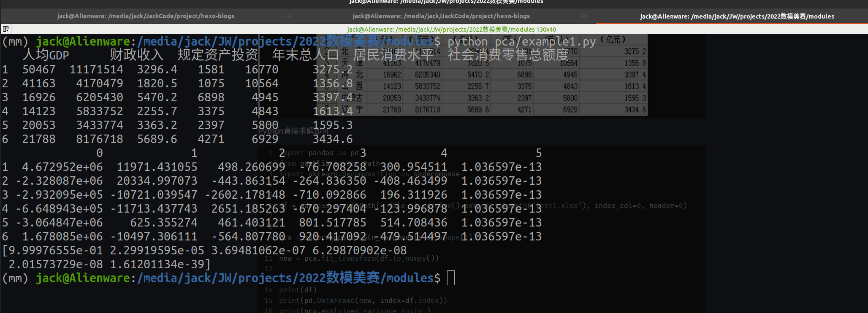
Task: Click the command text 'python pca/example1.py'
Action: (521, 42)
